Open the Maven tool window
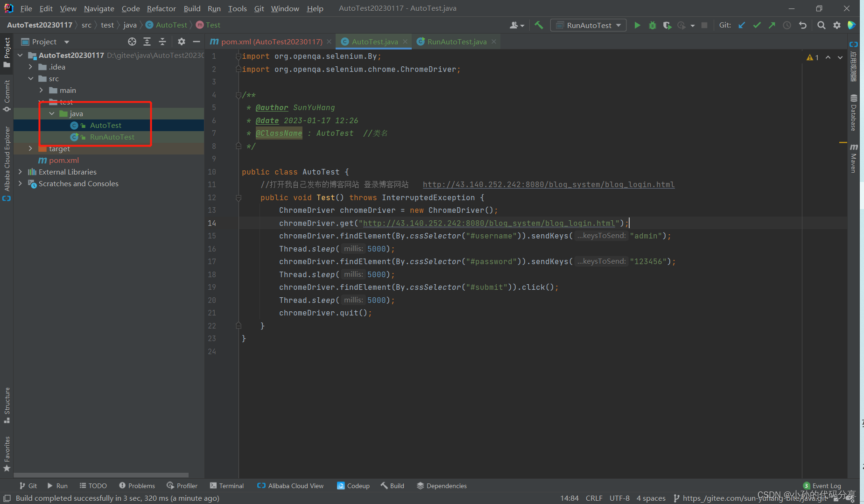Screen dimensions: 864x504 pyautogui.click(x=854, y=158)
